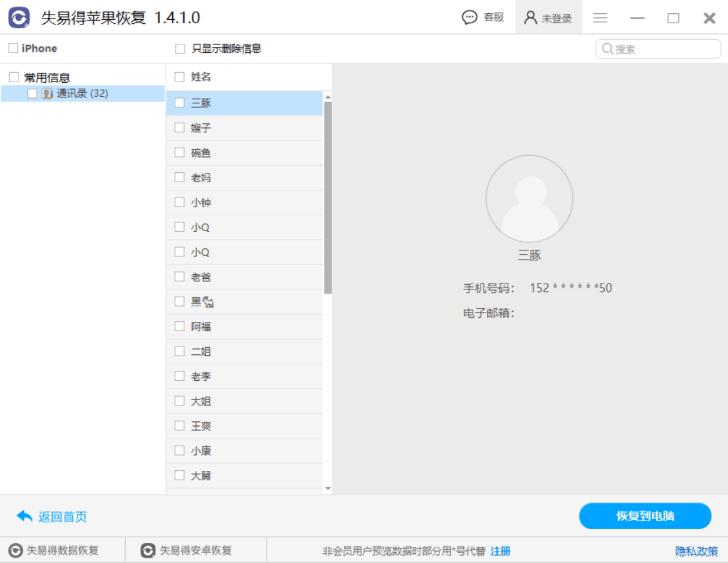Click inside the 搜索 search field
The height and width of the screenshot is (563, 728).
pyautogui.click(x=655, y=48)
